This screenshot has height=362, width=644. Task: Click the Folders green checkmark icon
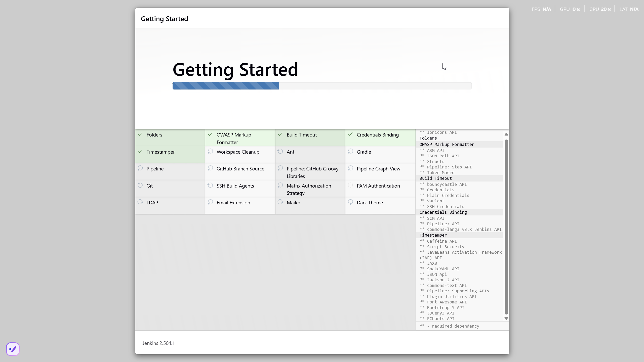[140, 134]
